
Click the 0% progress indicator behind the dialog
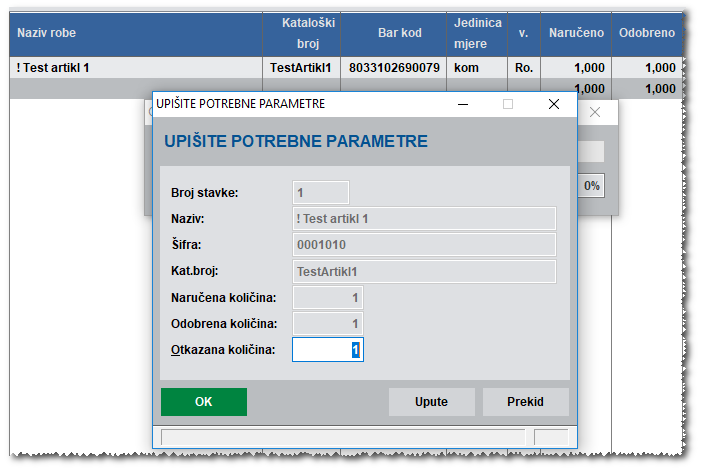pyautogui.click(x=592, y=186)
